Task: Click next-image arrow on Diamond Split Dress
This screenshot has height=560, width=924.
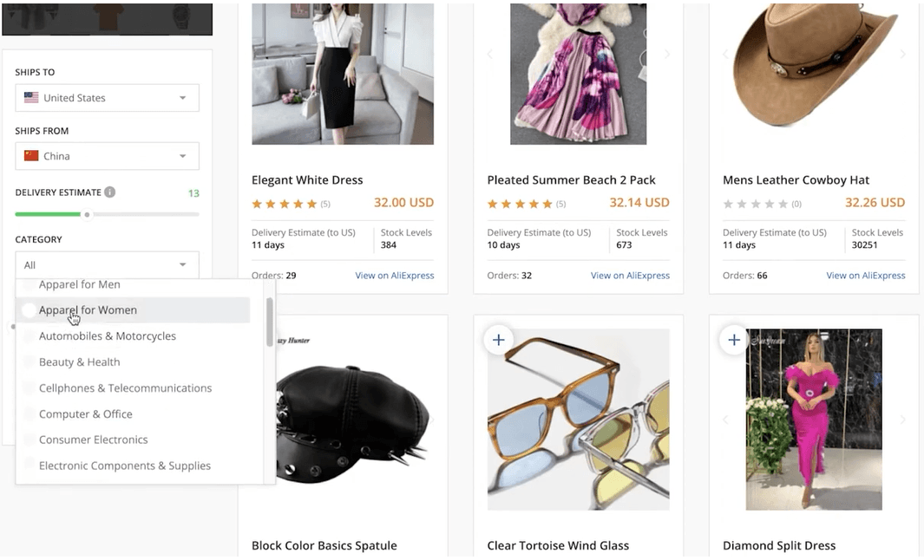Action: click(902, 420)
